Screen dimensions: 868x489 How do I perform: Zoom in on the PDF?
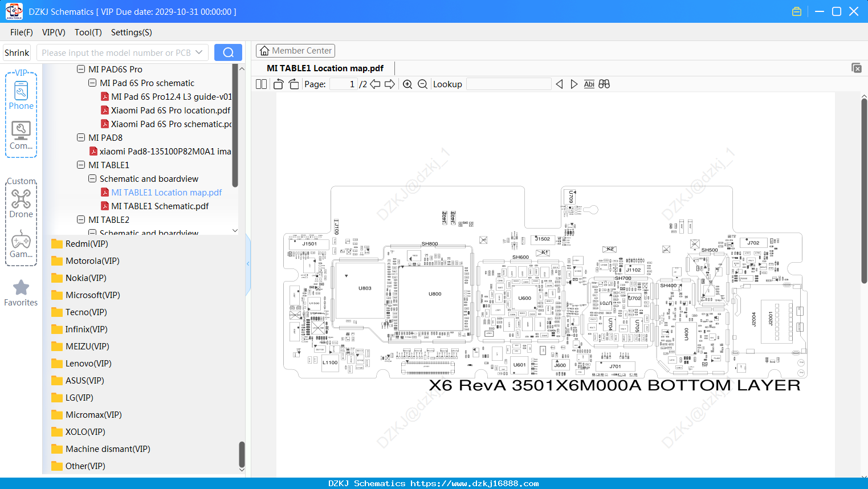pos(407,84)
